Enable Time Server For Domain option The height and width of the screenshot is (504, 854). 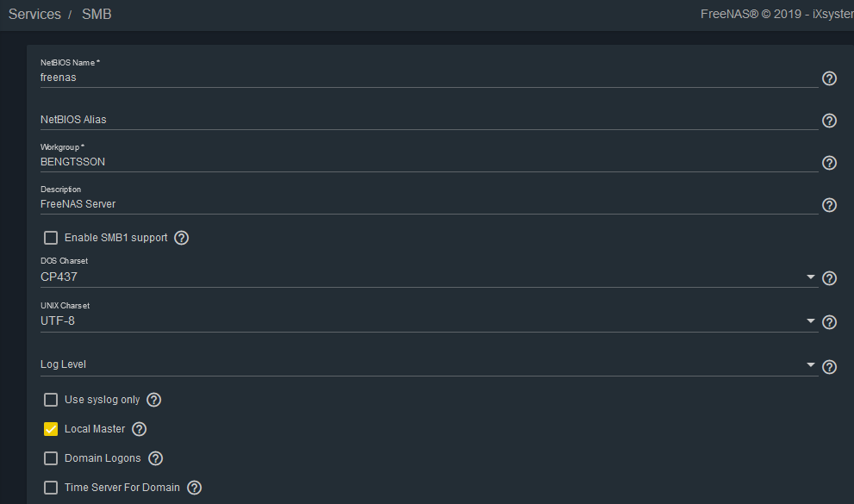[x=51, y=488]
